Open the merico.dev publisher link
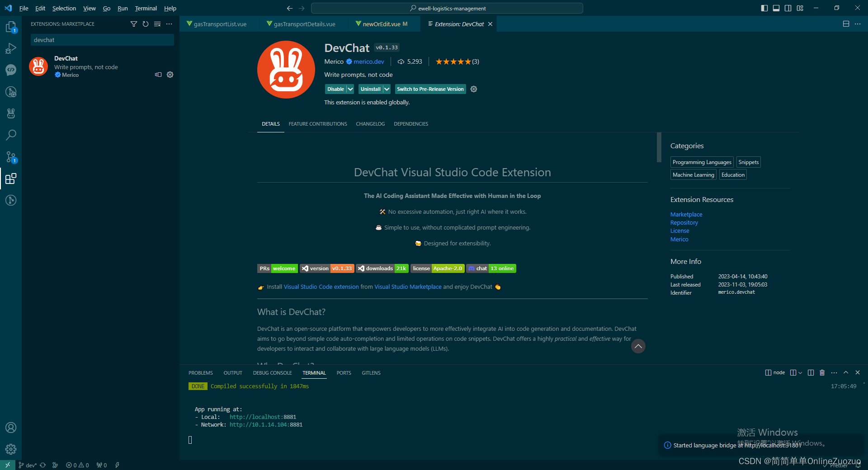The image size is (868, 470). [x=368, y=61]
